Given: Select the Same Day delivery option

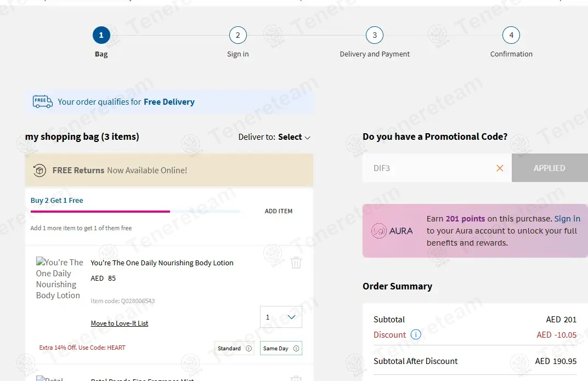Looking at the screenshot, I should tap(281, 349).
